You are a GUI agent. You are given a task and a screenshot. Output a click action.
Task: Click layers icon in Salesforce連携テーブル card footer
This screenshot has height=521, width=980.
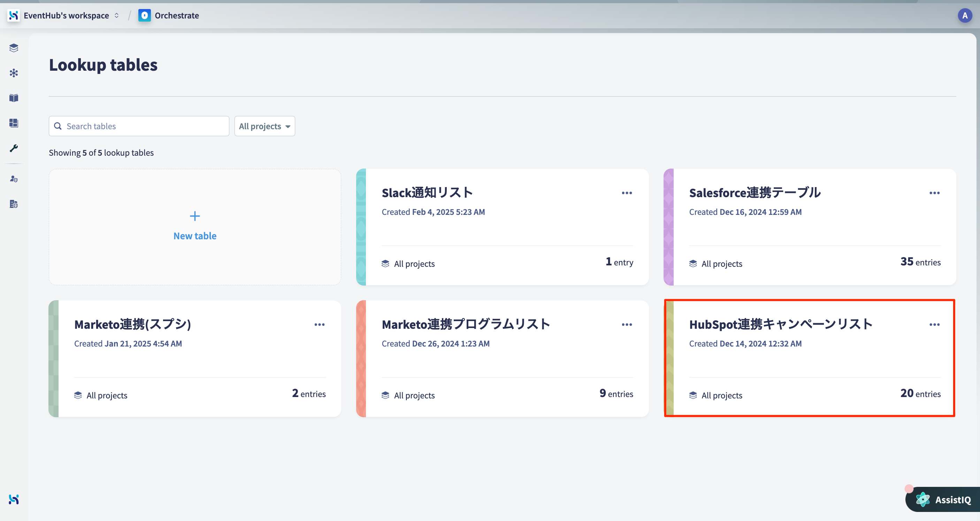coord(693,264)
